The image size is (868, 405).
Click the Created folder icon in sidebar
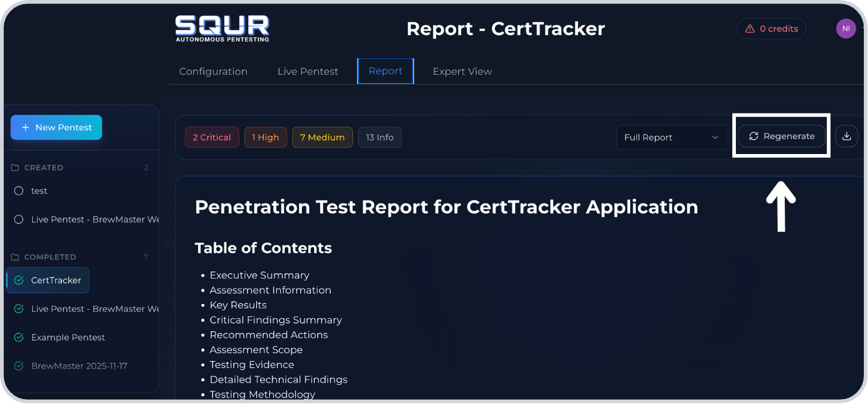tap(15, 167)
